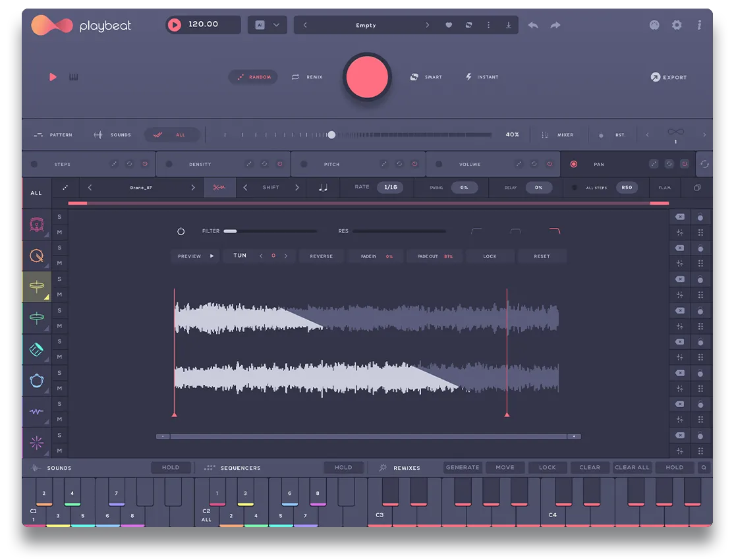Select the pink drum instrument icon
This screenshot has width=734, height=560.
coord(37,224)
